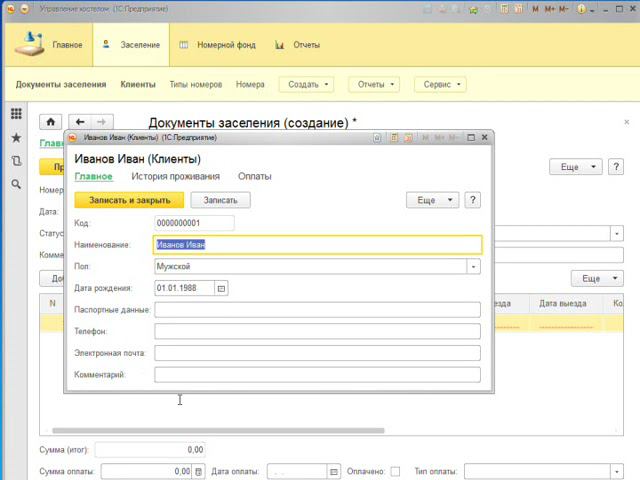Open help question mark in document form
Image resolution: width=640 pixels, height=480 pixels.
(x=616, y=167)
